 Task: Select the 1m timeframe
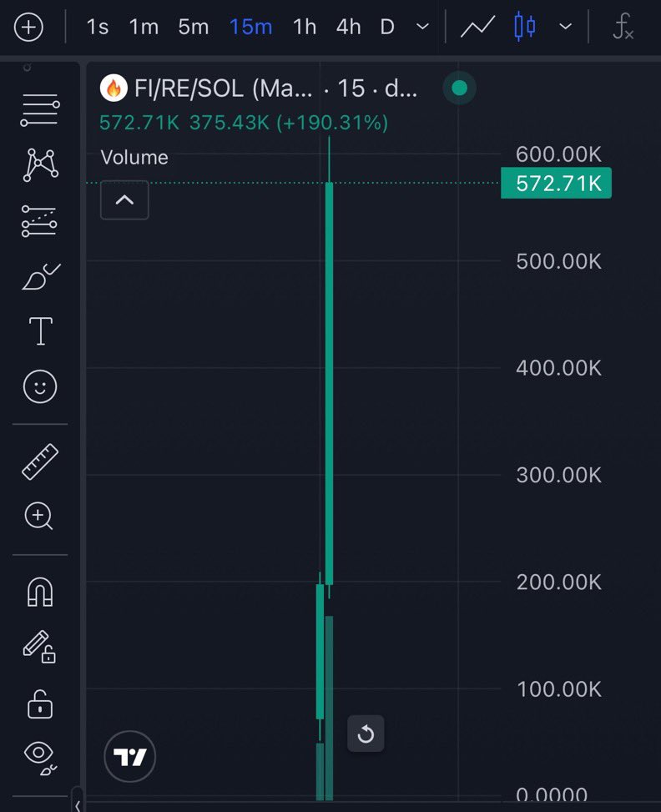pyautogui.click(x=144, y=27)
